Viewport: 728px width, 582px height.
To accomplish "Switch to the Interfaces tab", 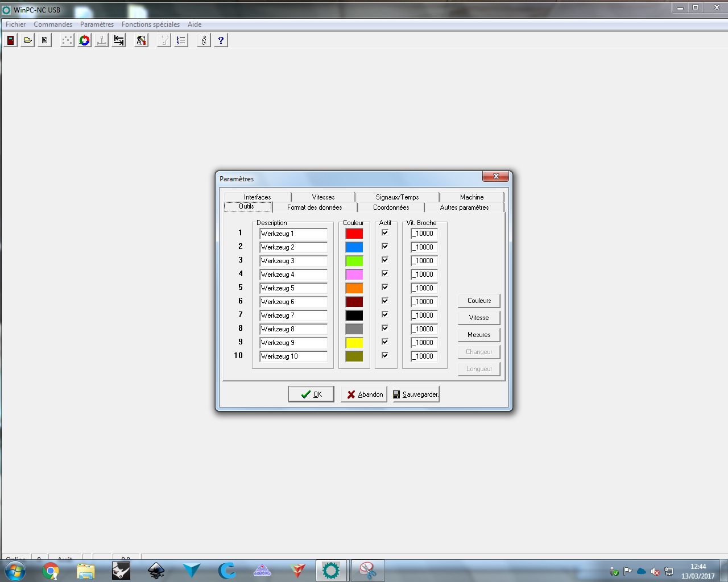I will [x=258, y=197].
